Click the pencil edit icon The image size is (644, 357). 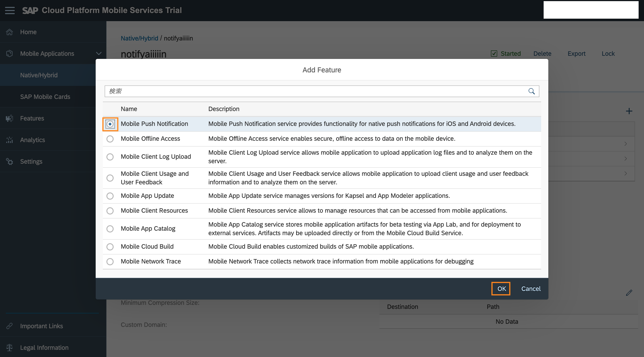[629, 293]
